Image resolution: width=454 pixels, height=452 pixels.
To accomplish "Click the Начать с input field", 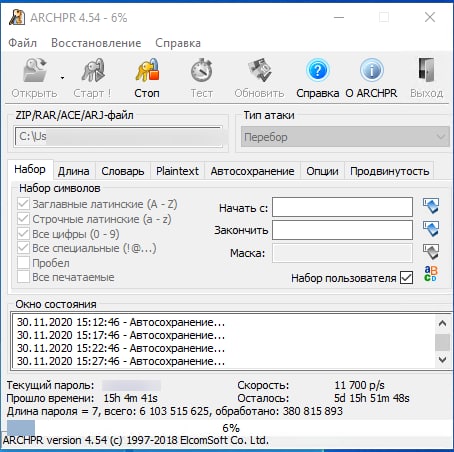I will [x=342, y=207].
